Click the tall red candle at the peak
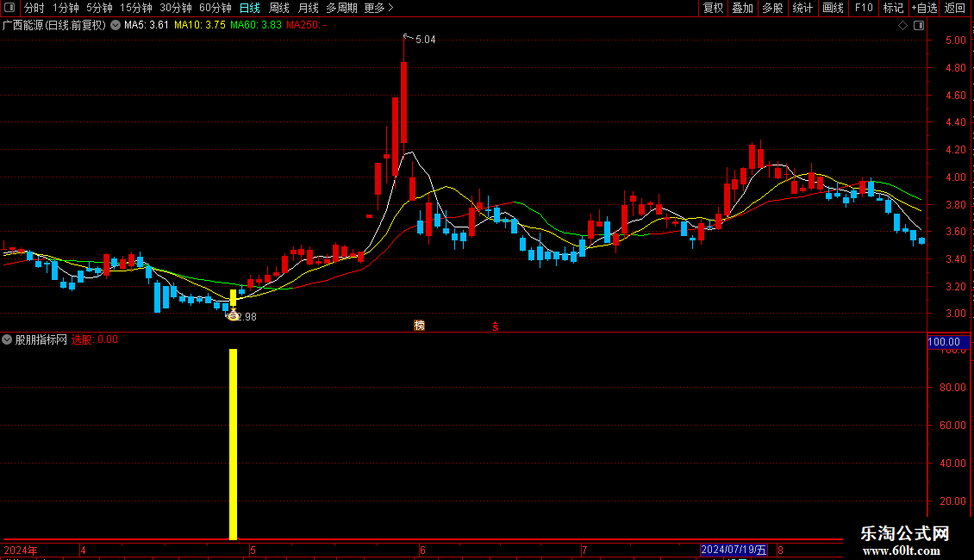The image size is (974, 560). coord(403,103)
